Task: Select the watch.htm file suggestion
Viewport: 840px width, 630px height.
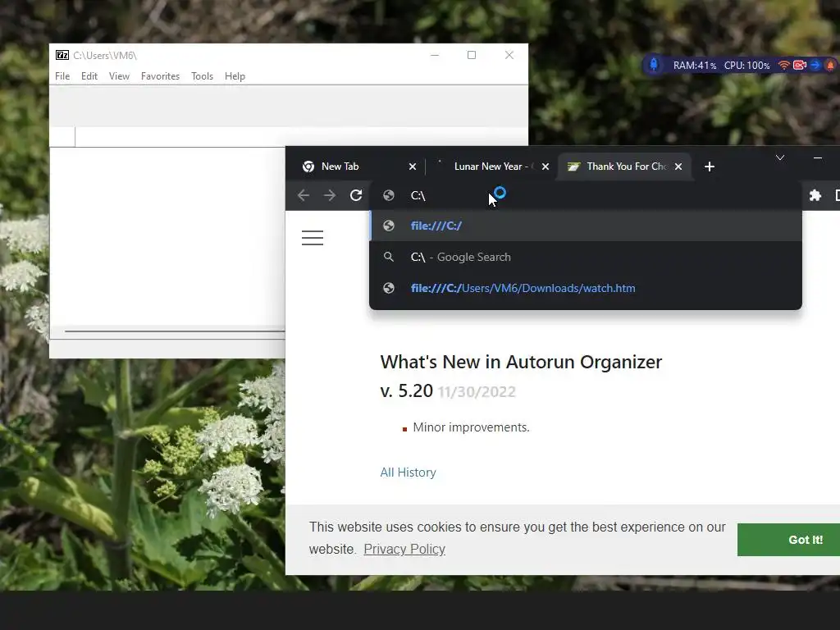Action: point(586,288)
